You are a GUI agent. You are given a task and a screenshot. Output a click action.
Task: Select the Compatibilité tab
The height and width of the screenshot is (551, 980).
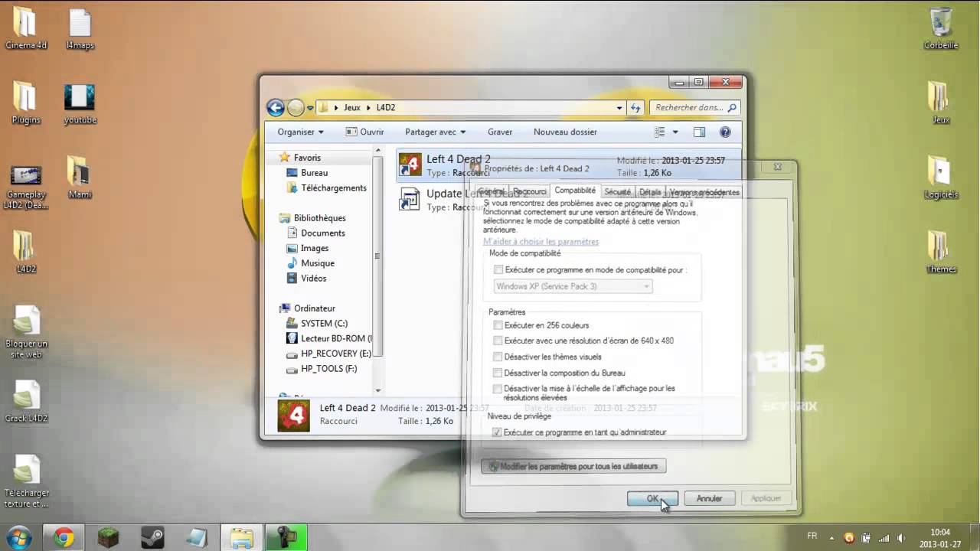[575, 191]
